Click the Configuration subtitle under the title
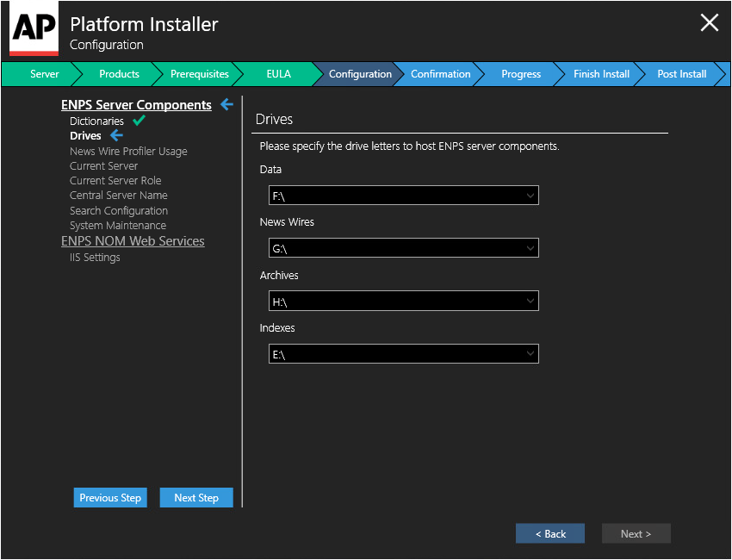This screenshot has height=560, width=732. (107, 45)
